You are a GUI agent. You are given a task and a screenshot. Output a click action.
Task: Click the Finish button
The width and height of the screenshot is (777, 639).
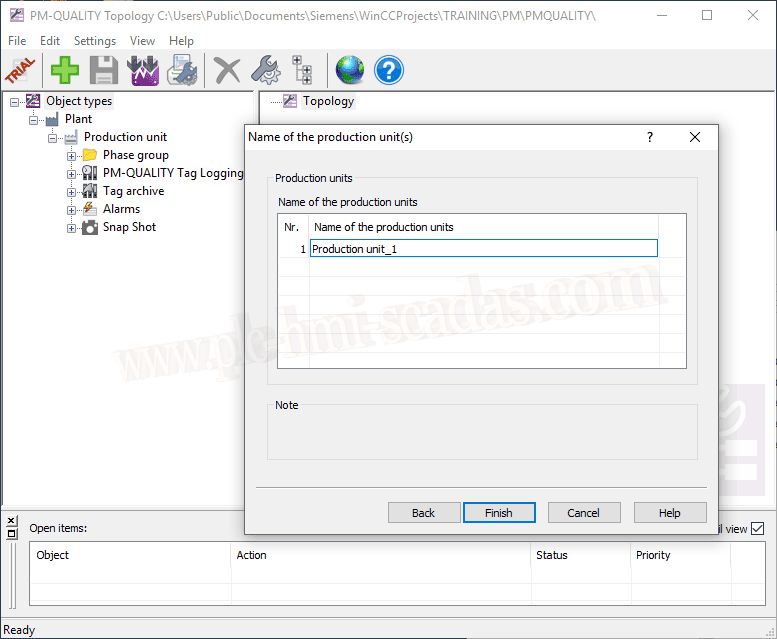point(499,513)
